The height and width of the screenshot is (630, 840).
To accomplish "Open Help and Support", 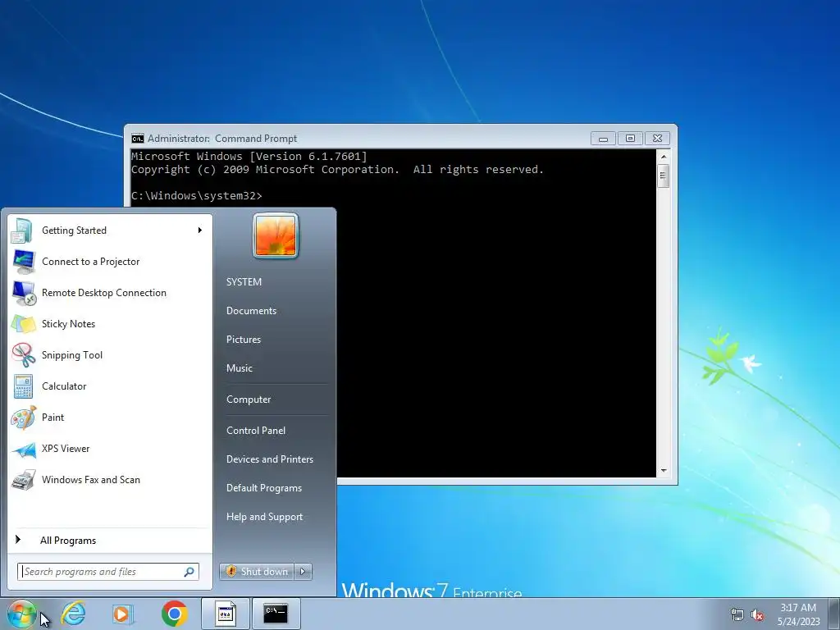I will pos(264,517).
